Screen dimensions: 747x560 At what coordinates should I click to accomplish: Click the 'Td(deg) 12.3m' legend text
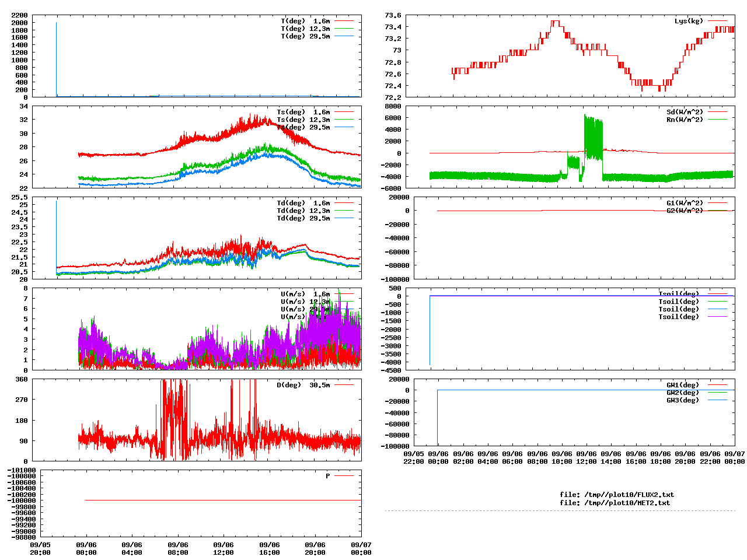click(x=303, y=211)
